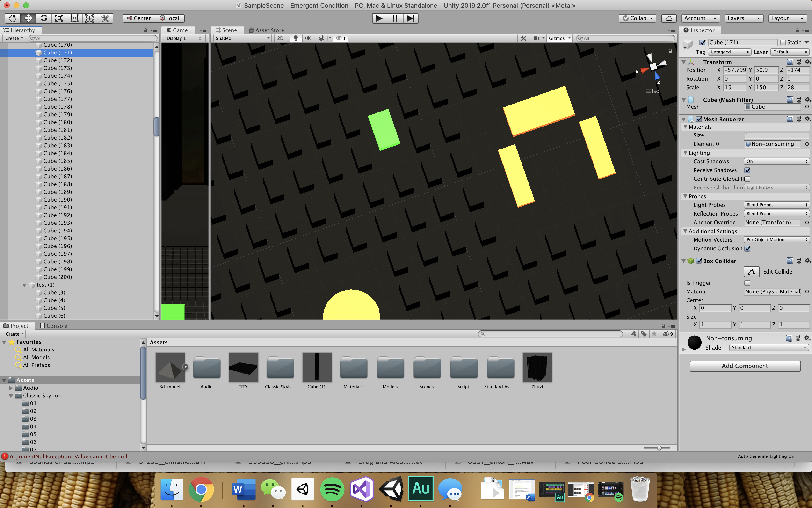
Task: Expand Audio folder in project tree
Action: click(11, 388)
